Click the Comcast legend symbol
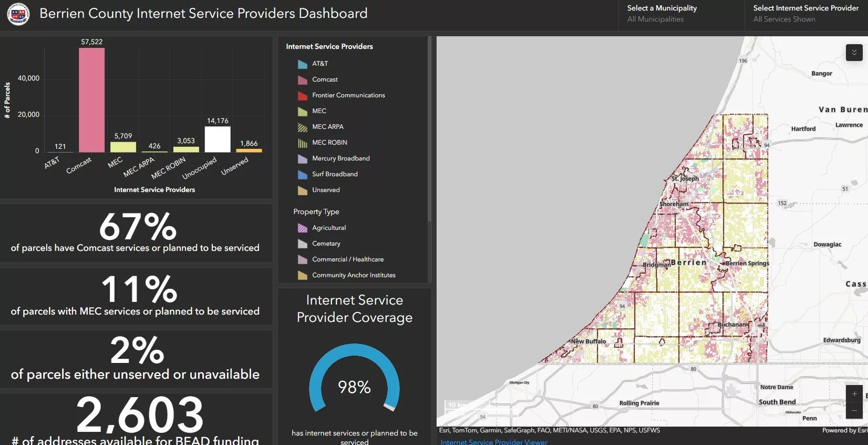 tap(302, 80)
